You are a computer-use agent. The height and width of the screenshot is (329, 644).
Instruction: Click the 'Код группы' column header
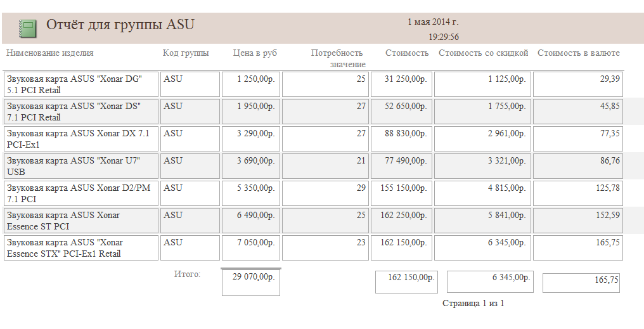click(x=186, y=53)
